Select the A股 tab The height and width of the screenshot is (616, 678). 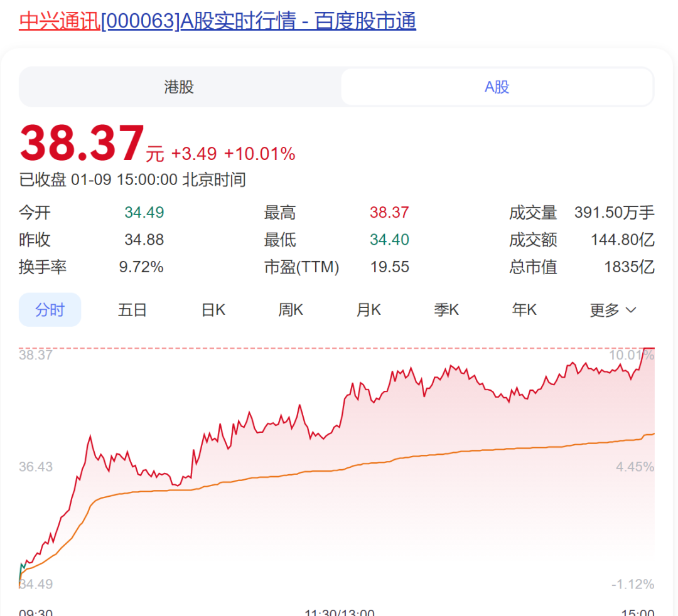pos(497,87)
